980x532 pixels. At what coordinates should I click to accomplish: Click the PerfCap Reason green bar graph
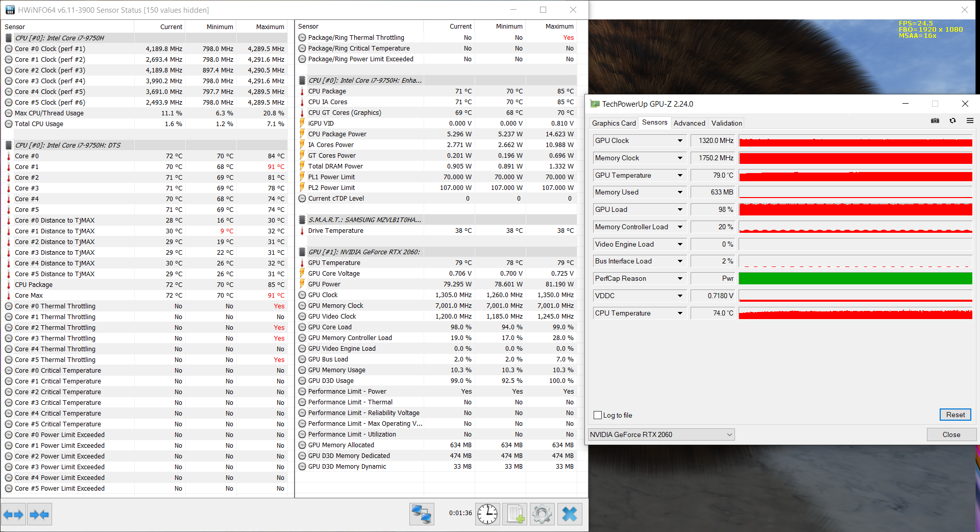(x=855, y=279)
